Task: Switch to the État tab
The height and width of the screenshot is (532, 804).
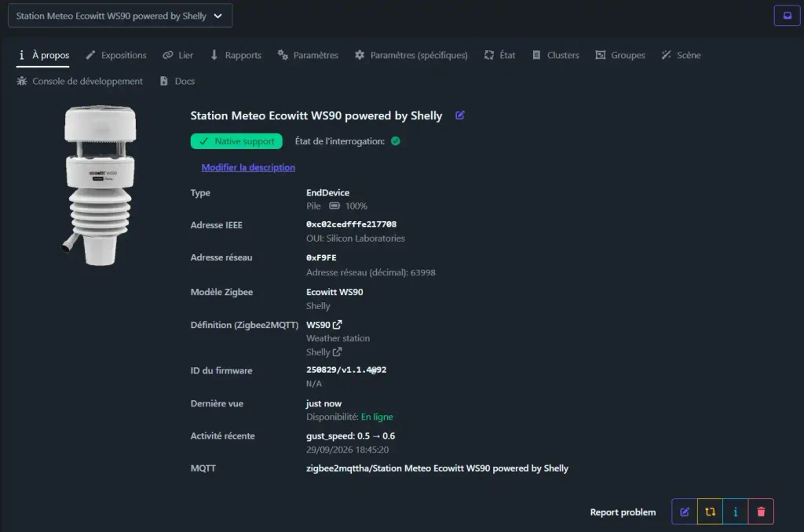Action: click(500, 56)
